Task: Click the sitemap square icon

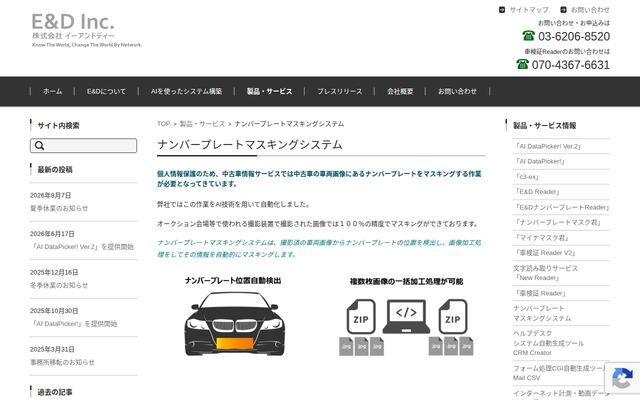Action: [502, 10]
